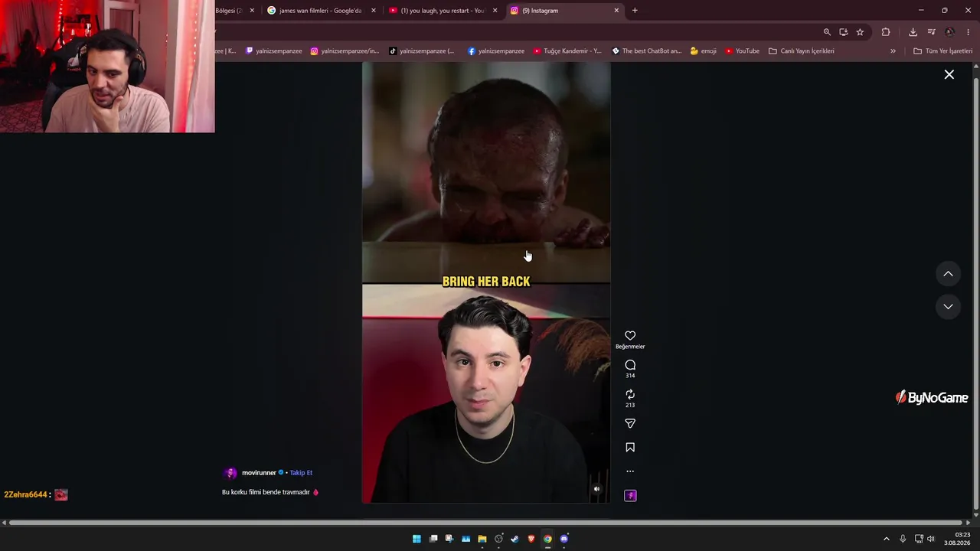
Task: Open the Windows Start menu
Action: pos(416,539)
